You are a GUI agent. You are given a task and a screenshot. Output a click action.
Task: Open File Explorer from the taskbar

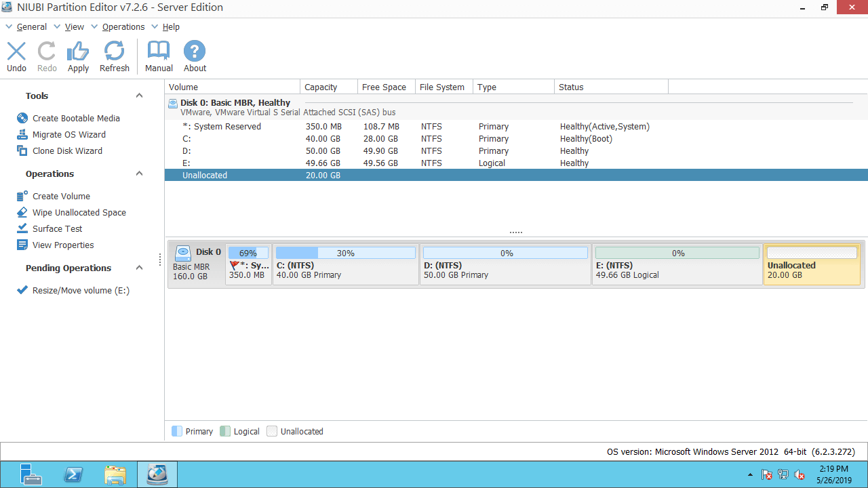pyautogui.click(x=115, y=474)
